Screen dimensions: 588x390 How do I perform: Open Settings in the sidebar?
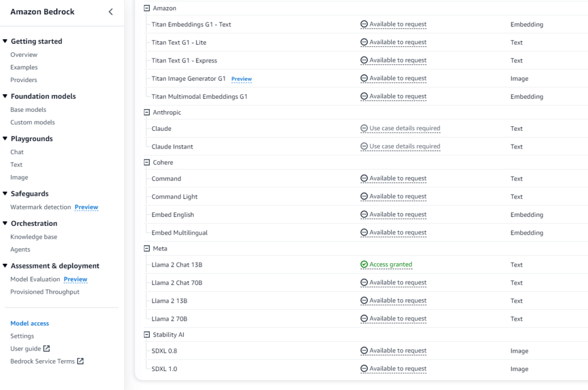click(22, 336)
